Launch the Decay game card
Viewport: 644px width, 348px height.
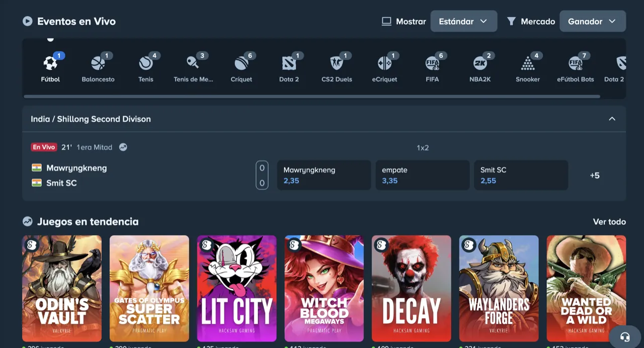[x=412, y=289]
